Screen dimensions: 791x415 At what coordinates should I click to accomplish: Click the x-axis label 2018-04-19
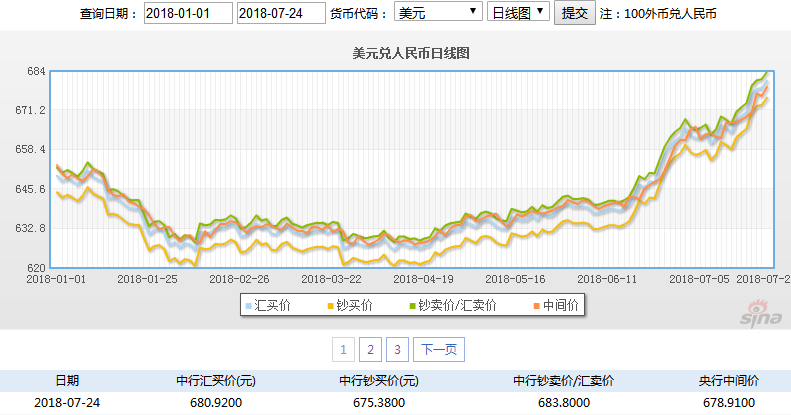(x=423, y=279)
